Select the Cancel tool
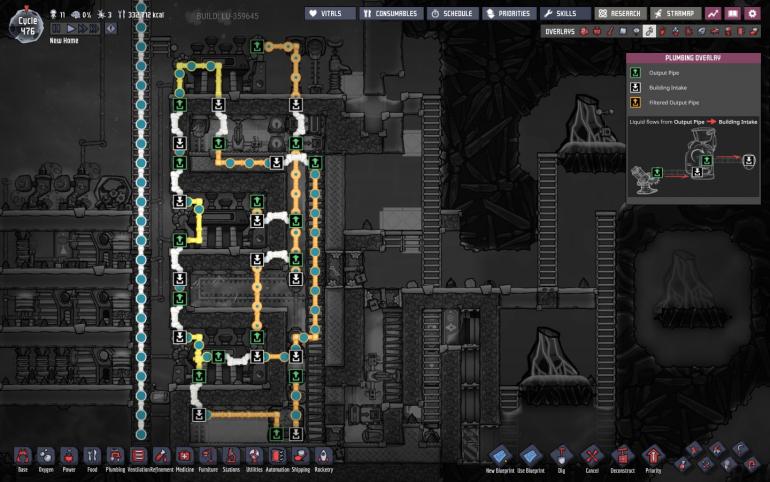 coord(592,460)
